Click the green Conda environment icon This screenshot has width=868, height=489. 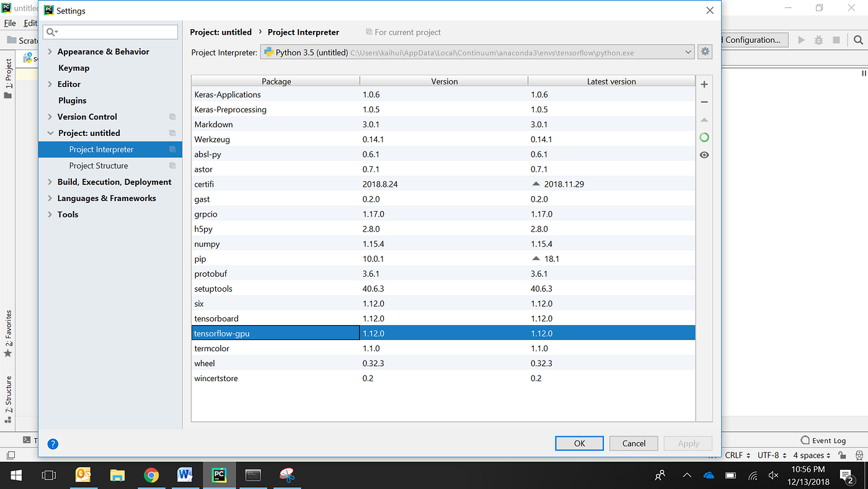click(x=704, y=137)
